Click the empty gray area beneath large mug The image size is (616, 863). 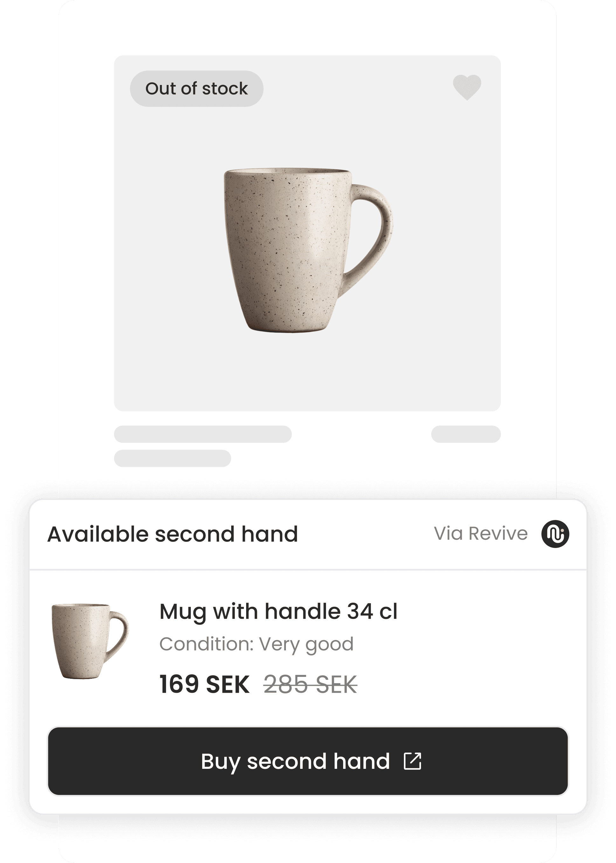click(307, 372)
